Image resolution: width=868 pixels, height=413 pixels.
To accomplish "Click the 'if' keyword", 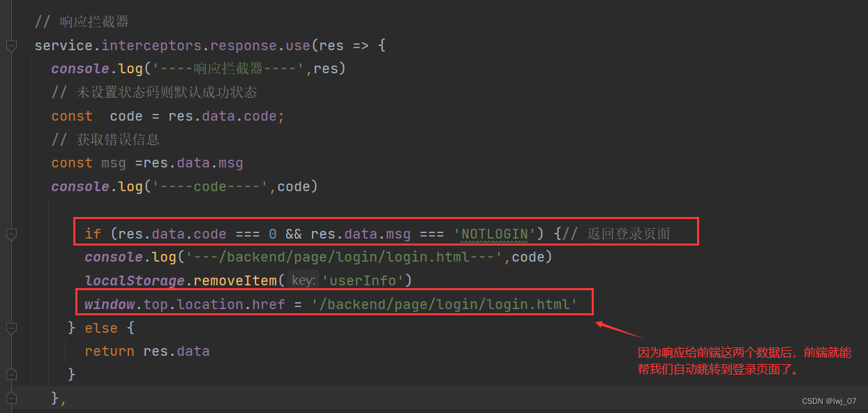I will 93,234.
